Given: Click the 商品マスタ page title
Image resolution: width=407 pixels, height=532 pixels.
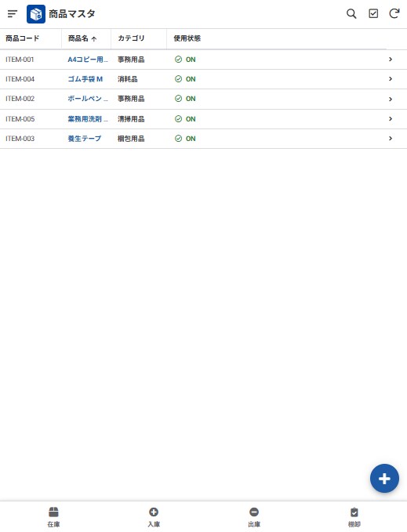Looking at the screenshot, I should coord(72,14).
